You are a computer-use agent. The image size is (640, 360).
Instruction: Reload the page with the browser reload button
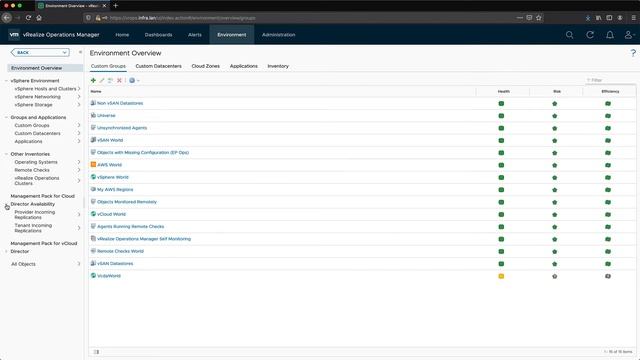pyautogui.click(x=28, y=18)
